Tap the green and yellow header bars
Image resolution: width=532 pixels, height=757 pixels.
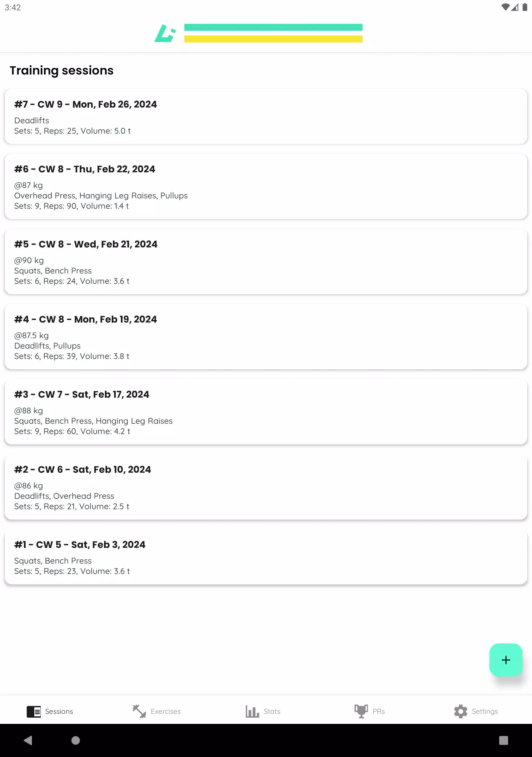273,33
